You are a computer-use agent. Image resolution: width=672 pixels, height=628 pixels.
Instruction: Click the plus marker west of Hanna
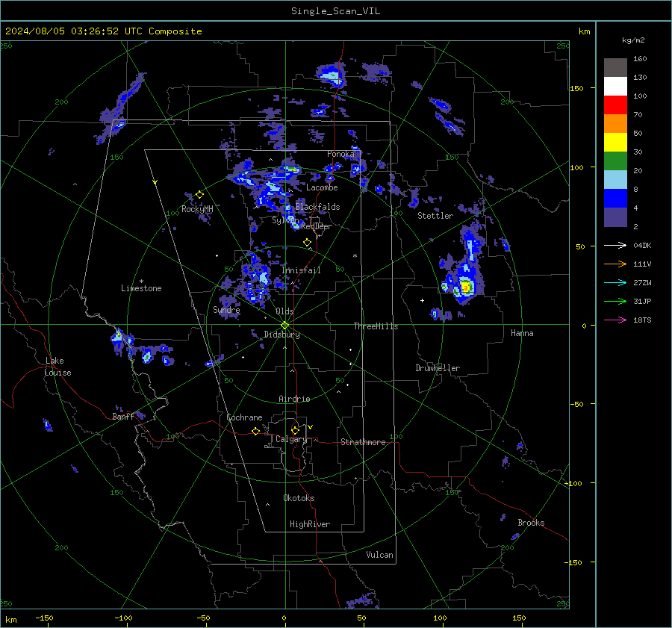point(422,300)
